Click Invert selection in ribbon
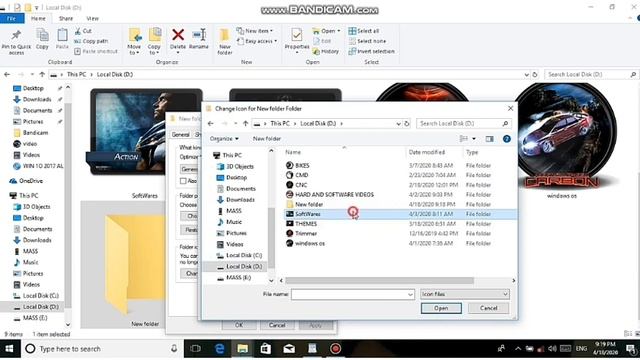 pyautogui.click(x=371, y=51)
